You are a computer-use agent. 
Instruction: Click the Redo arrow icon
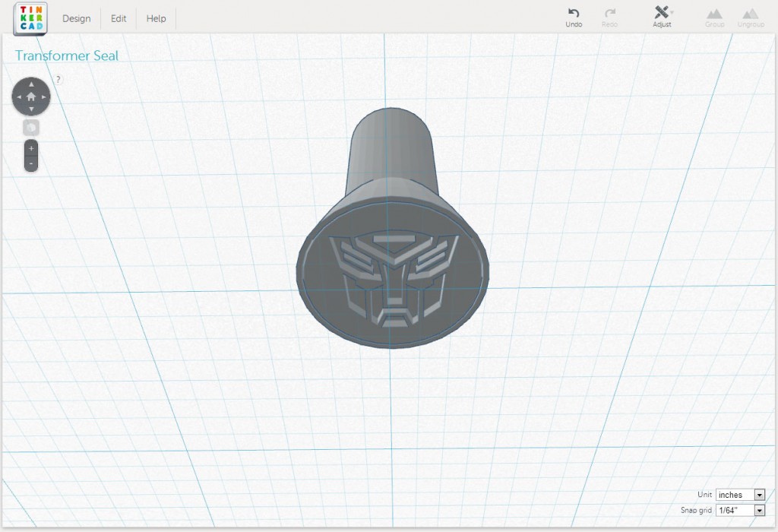[x=609, y=14]
